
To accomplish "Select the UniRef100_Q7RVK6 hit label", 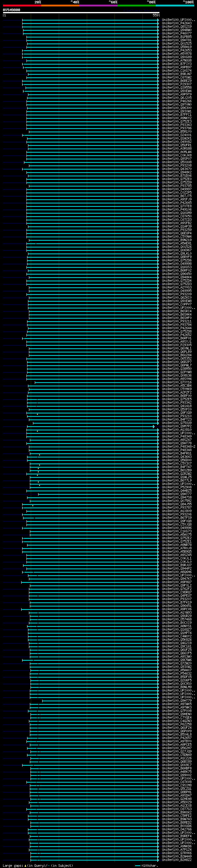I will tap(177, 853).
